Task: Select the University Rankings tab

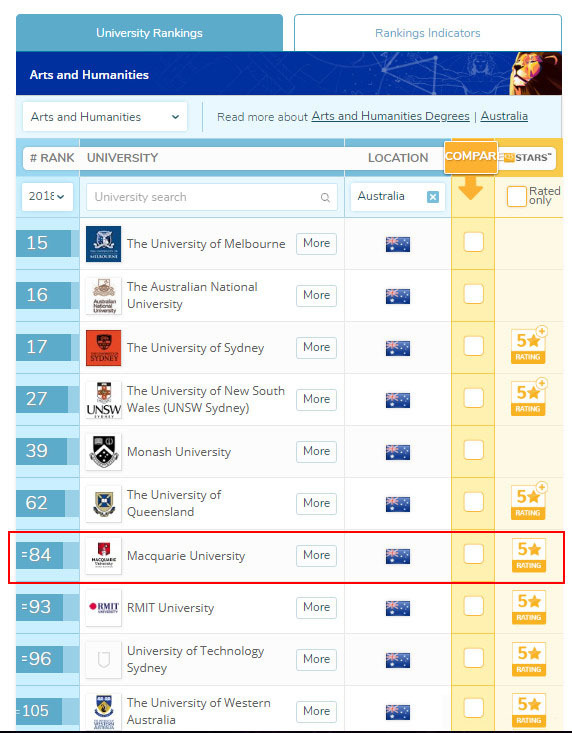Action: pos(149,33)
